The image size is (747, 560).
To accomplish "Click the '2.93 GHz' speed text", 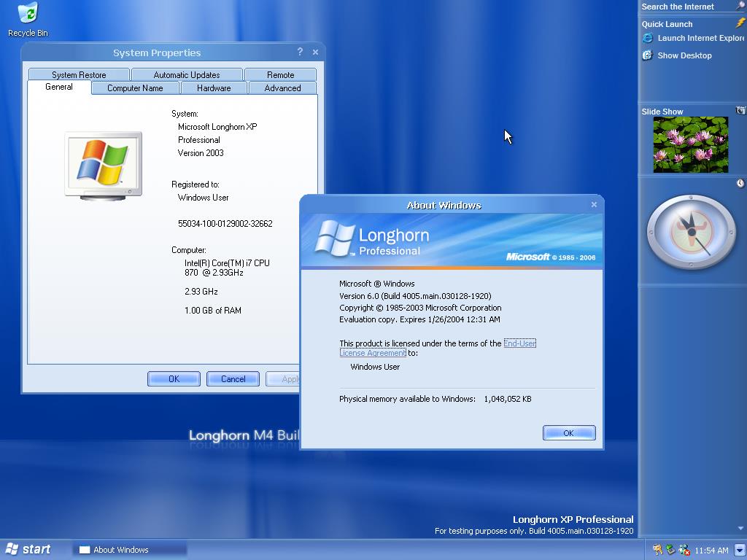I will (x=201, y=292).
